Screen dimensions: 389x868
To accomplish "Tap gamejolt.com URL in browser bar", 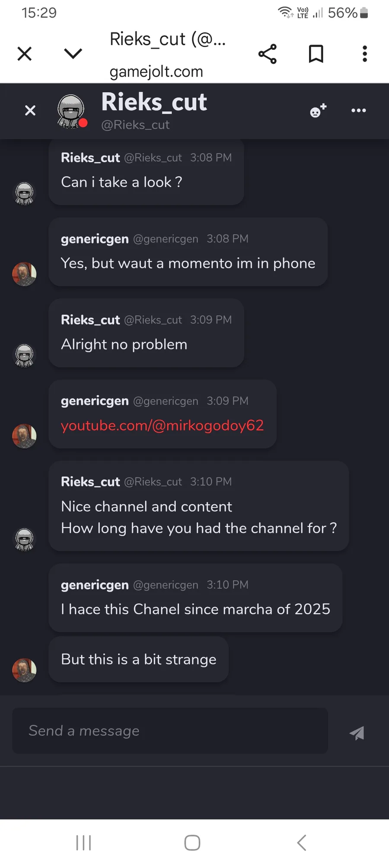I will (156, 71).
